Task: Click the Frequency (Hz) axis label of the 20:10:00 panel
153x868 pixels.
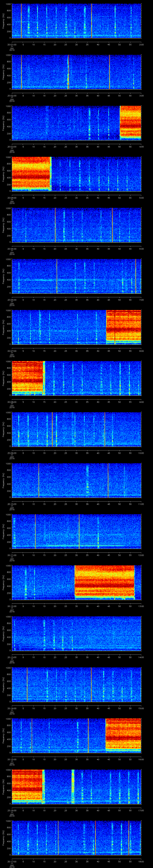Action: coord(3,480)
